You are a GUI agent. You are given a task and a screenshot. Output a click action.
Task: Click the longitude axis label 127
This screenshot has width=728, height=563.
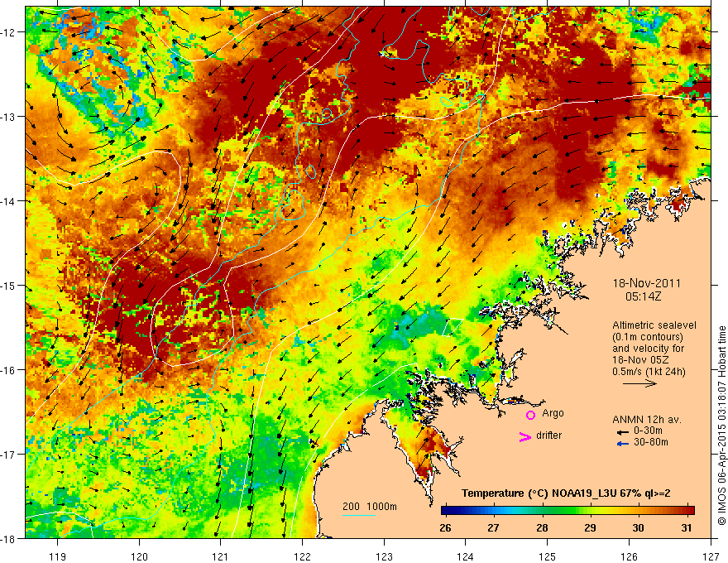click(711, 557)
